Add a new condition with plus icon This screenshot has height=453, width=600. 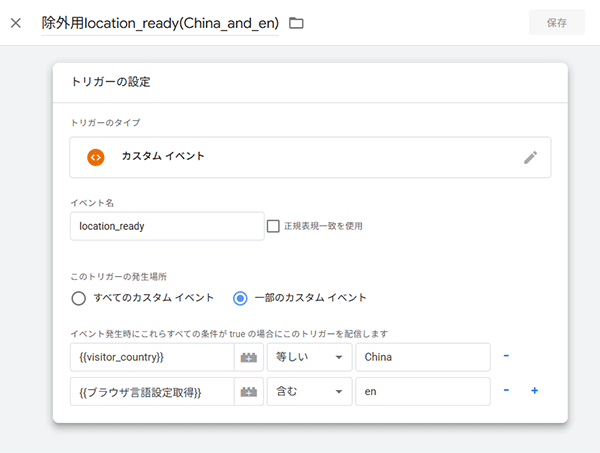click(534, 391)
